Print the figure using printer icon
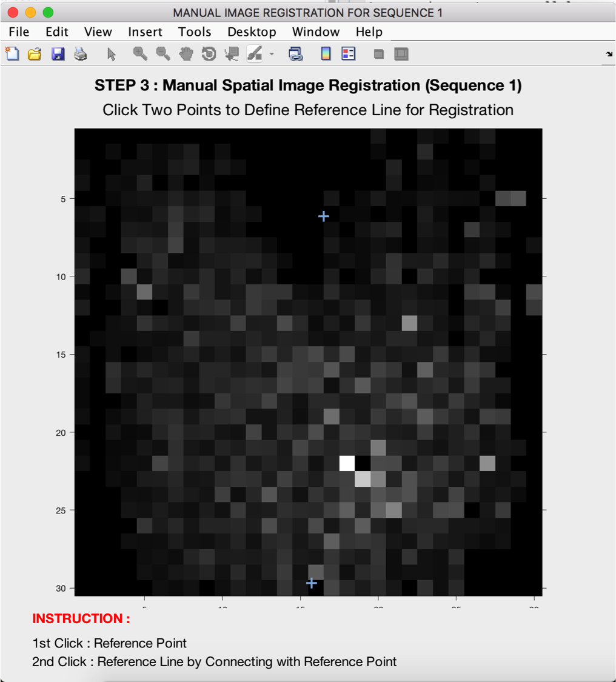The height and width of the screenshot is (682, 616). 80,54
